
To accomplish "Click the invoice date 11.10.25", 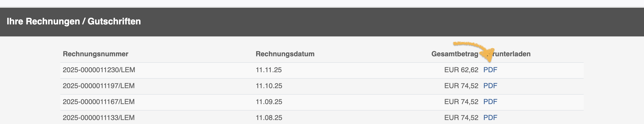I will pos(269,86).
